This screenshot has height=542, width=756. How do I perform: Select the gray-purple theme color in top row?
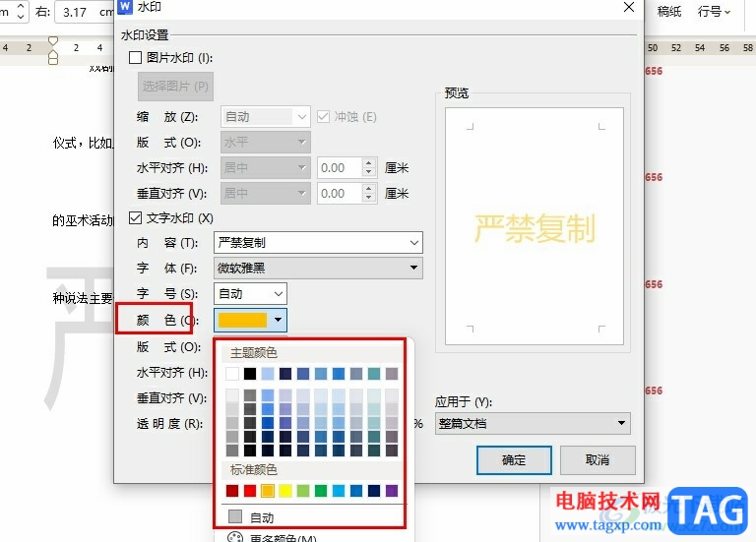tap(392, 374)
